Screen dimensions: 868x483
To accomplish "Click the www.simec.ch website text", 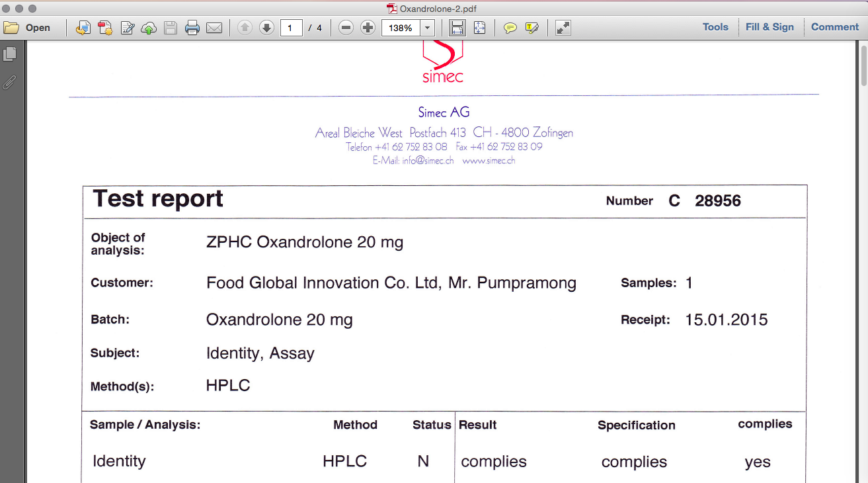I will point(489,161).
